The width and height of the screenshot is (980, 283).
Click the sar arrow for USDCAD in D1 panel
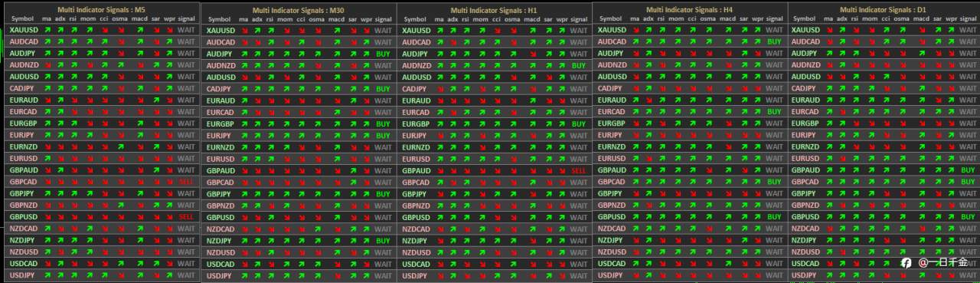click(937, 264)
